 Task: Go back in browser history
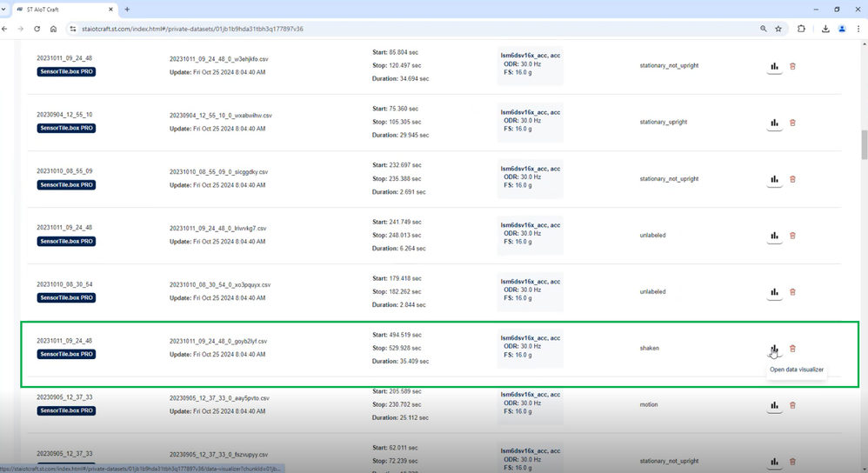(5, 29)
